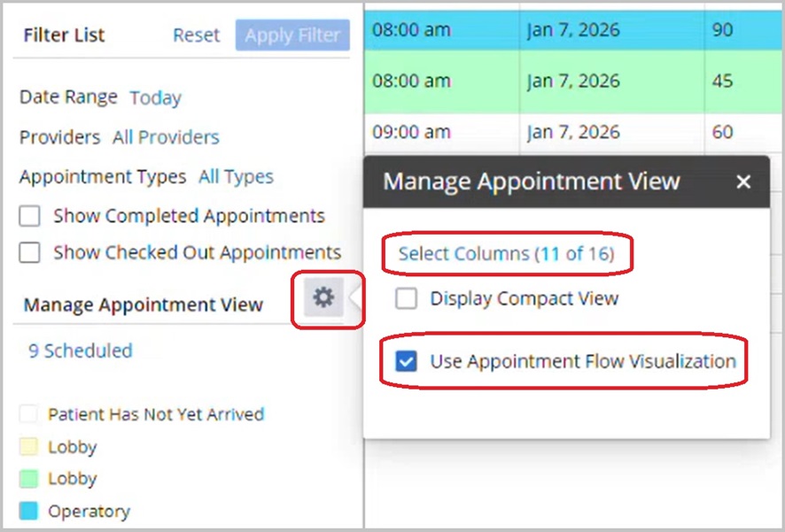Click the Patient Has Not Yet Arrived swatch
Image resolution: width=785 pixels, height=532 pixels.
[29, 414]
